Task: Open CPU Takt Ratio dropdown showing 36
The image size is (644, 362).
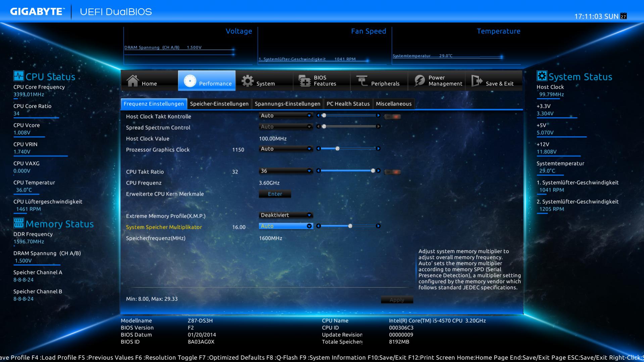Action: point(286,171)
